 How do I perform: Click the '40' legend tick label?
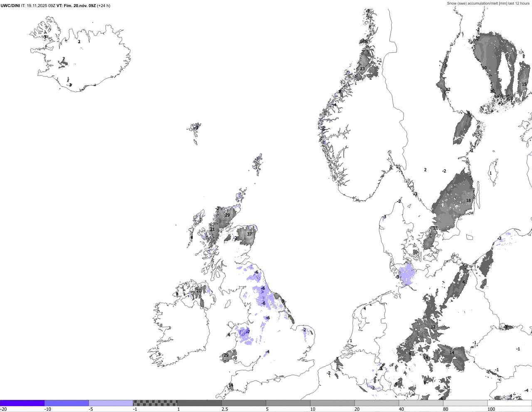pyautogui.click(x=401, y=409)
